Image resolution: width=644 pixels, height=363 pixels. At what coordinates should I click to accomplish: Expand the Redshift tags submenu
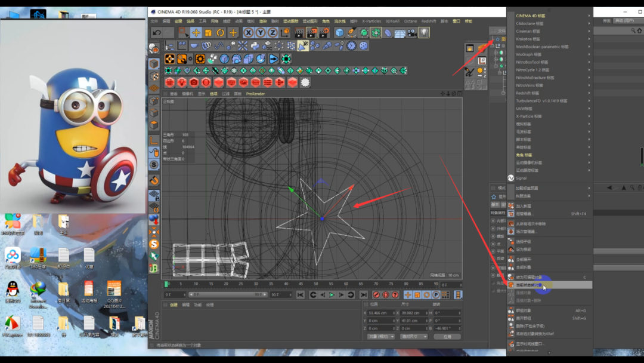pyautogui.click(x=550, y=93)
